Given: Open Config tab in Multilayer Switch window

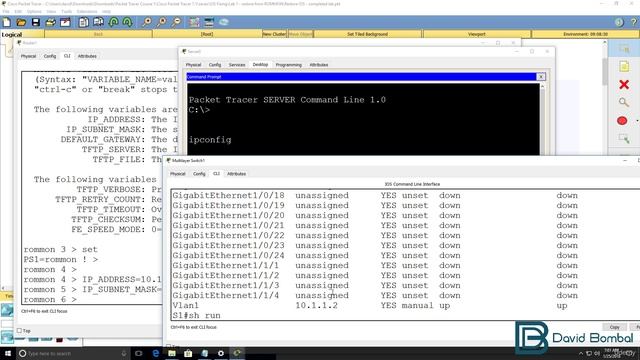Looking at the screenshot, I should tap(199, 174).
